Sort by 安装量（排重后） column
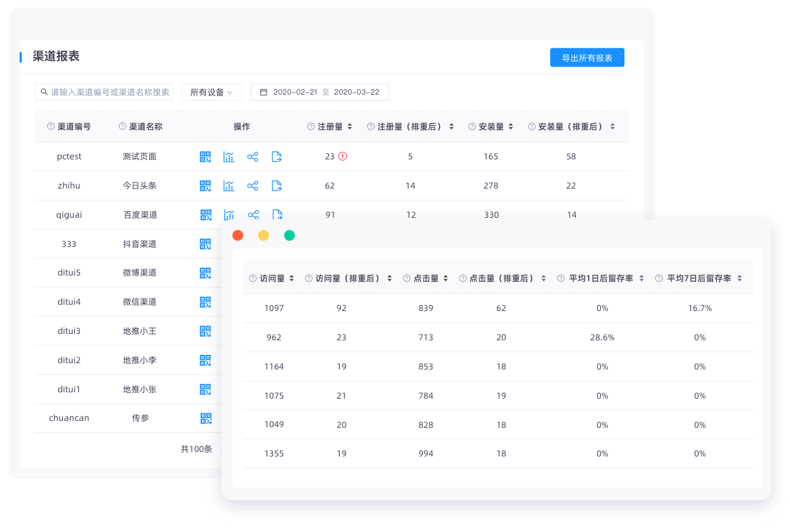Viewport: 790px width, 532px height. (612, 126)
